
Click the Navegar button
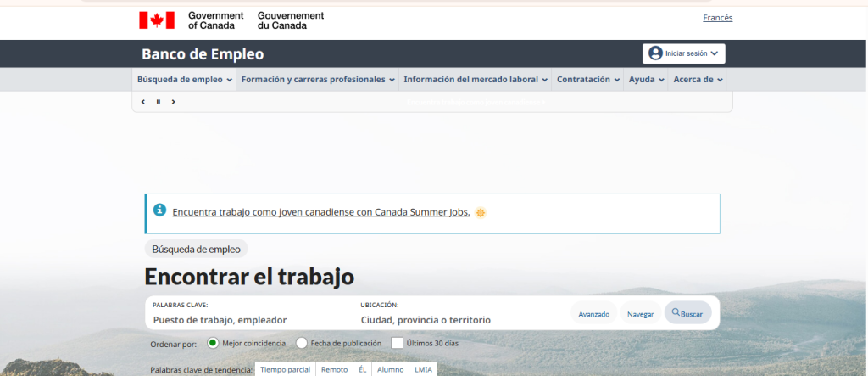coord(641,314)
